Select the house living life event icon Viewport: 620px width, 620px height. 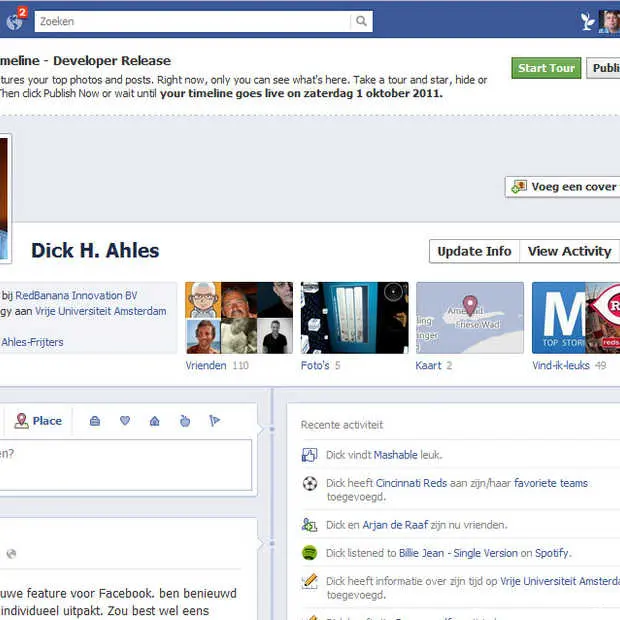tap(155, 421)
